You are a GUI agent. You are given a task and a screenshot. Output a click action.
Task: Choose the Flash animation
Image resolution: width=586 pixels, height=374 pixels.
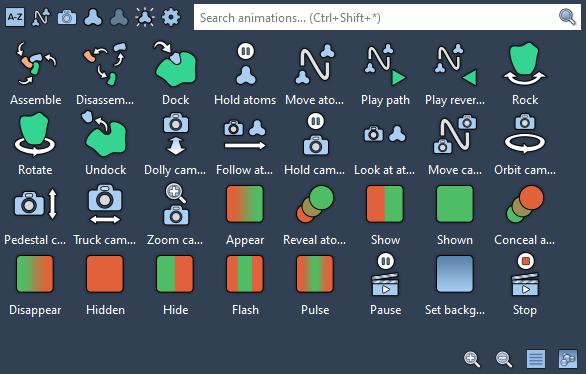[245, 274]
